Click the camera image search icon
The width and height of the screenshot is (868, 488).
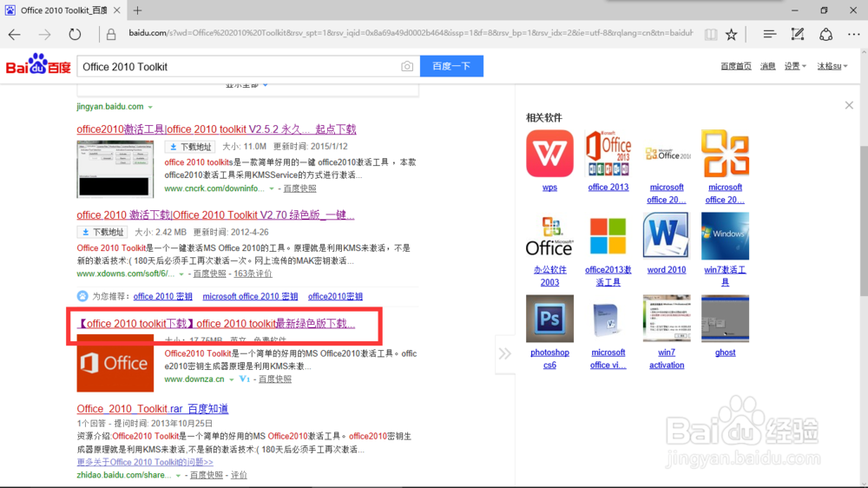(x=407, y=67)
